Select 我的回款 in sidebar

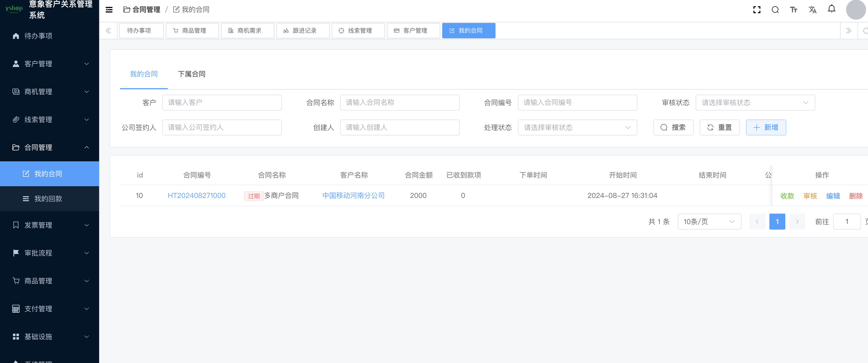pos(48,199)
